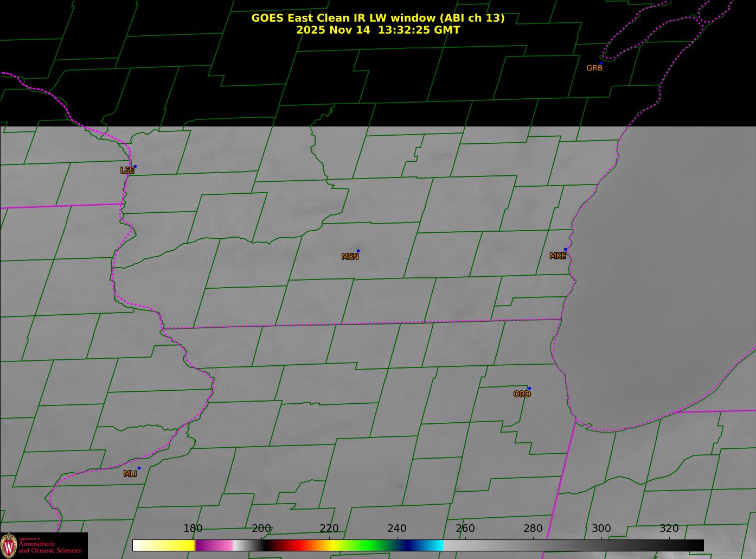Viewport: 756px width, 559px height.
Task: Click the blue station dot at ORD
Action: [529, 389]
